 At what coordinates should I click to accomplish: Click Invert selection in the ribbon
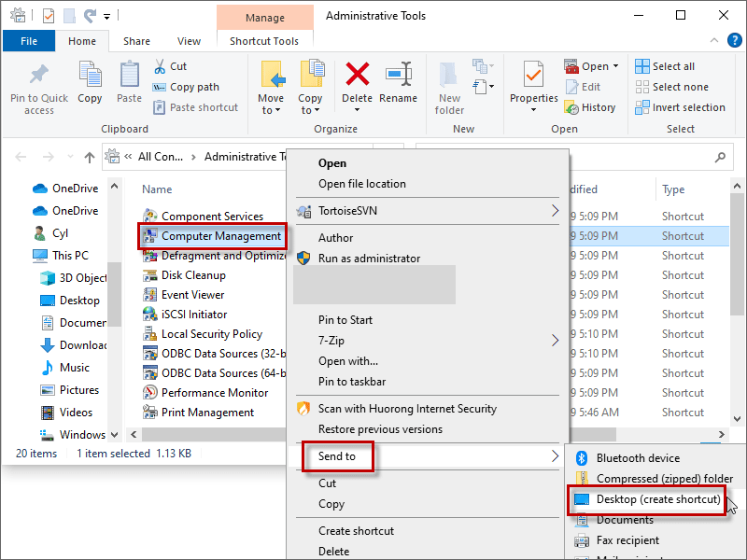click(681, 107)
